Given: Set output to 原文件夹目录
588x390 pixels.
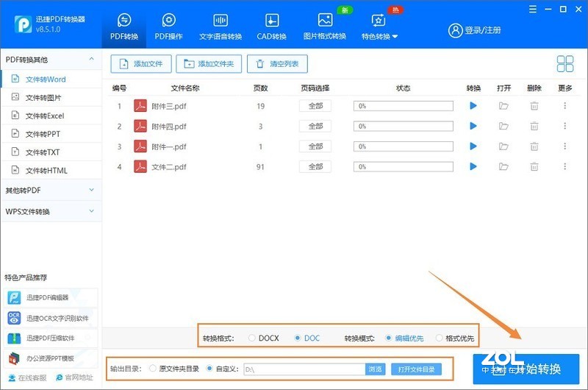Looking at the screenshot, I should (x=174, y=369).
